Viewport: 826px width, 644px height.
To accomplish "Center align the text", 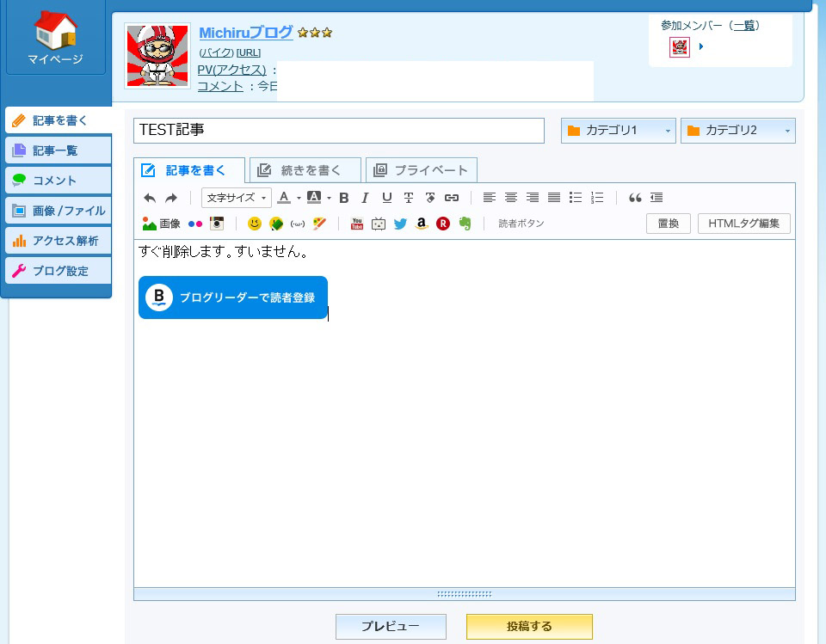I will 511,198.
